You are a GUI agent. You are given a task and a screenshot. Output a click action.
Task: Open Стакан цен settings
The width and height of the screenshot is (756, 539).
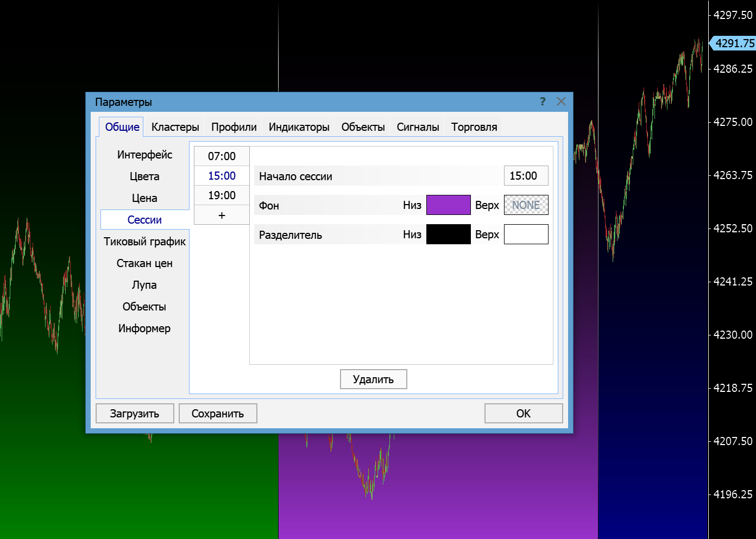pyautogui.click(x=144, y=263)
